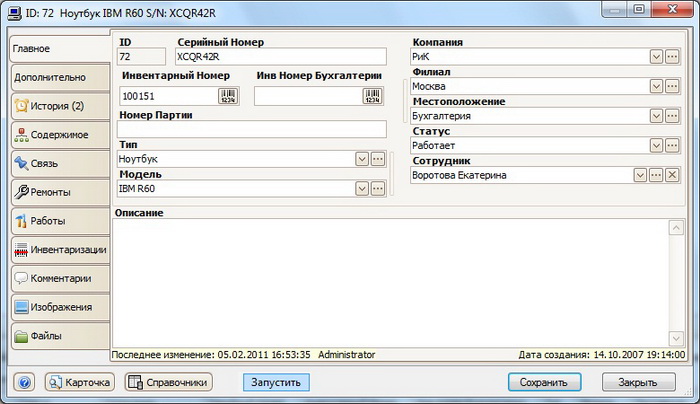This screenshot has width=700, height=404.
Task: Switch to the История (2) tab
Action: [x=59, y=105]
